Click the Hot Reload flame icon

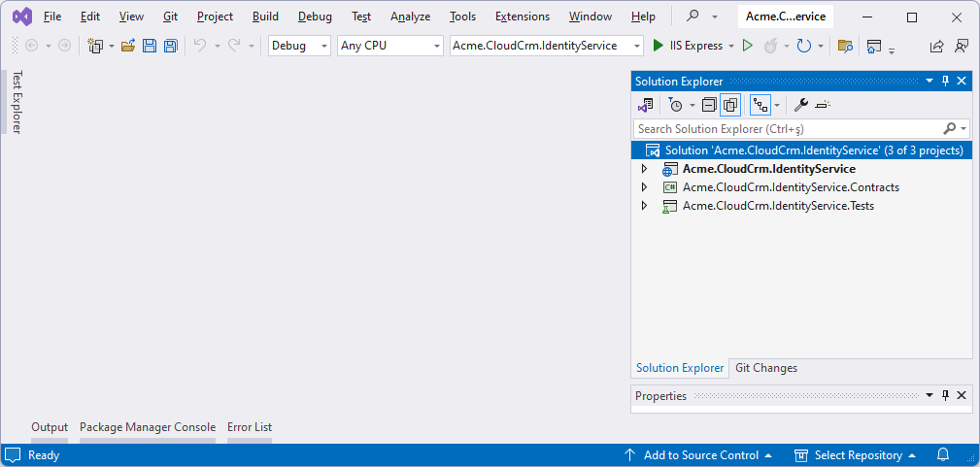[x=771, y=46]
